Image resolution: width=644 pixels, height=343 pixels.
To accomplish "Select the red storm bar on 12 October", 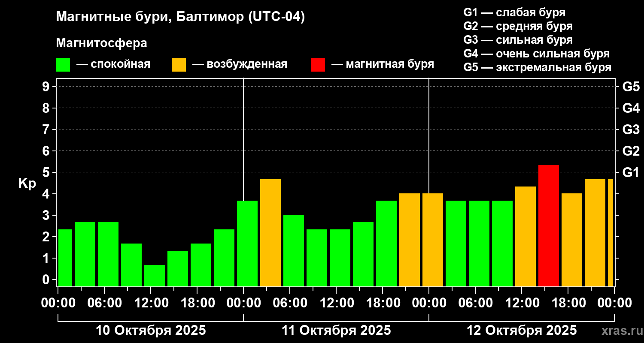I will click(x=549, y=226).
